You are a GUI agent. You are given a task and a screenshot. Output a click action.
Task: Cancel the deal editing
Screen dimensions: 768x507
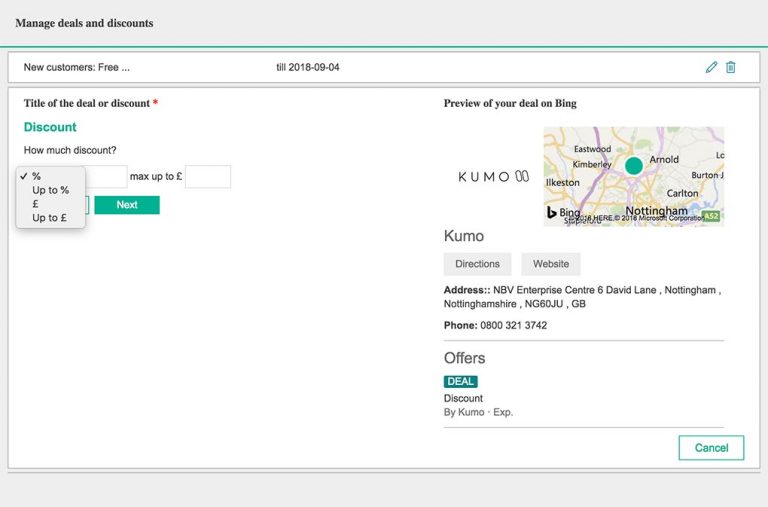711,448
